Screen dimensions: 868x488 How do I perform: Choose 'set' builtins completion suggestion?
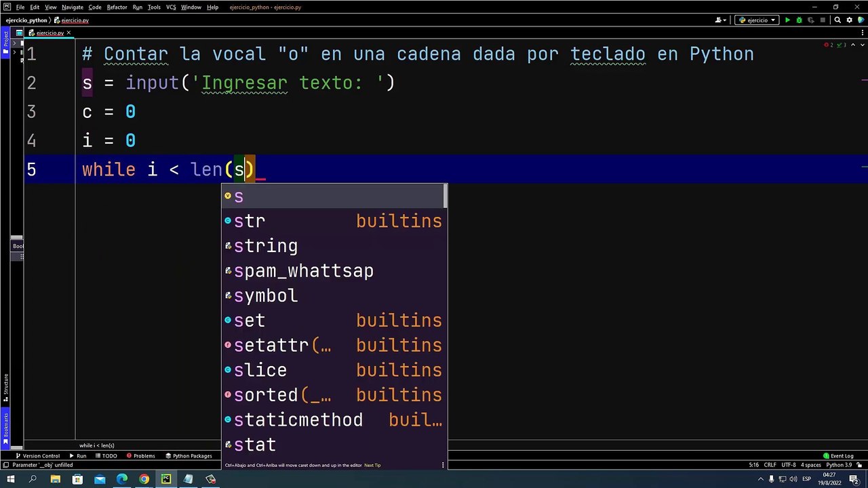tap(333, 321)
